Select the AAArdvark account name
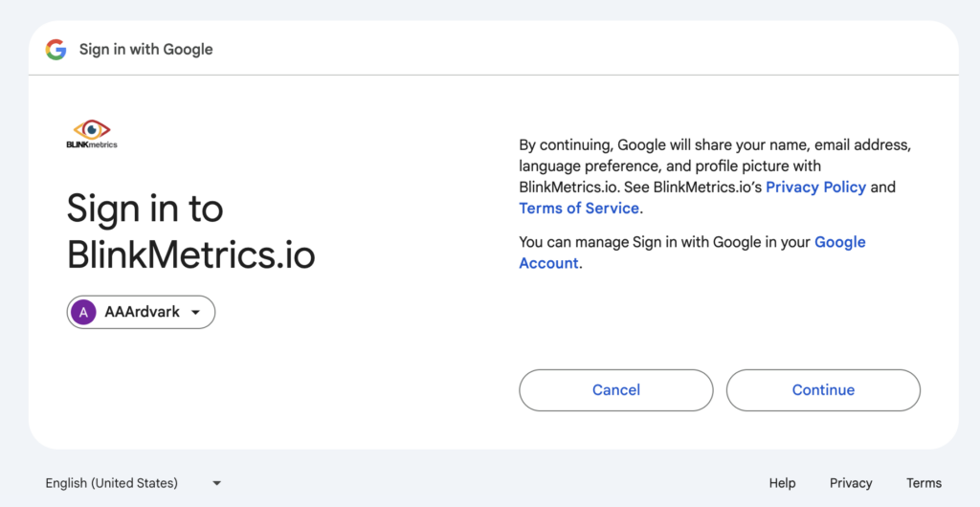 click(142, 312)
